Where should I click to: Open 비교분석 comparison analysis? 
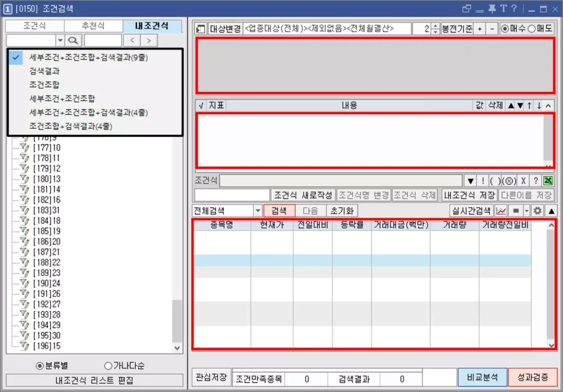tap(483, 377)
